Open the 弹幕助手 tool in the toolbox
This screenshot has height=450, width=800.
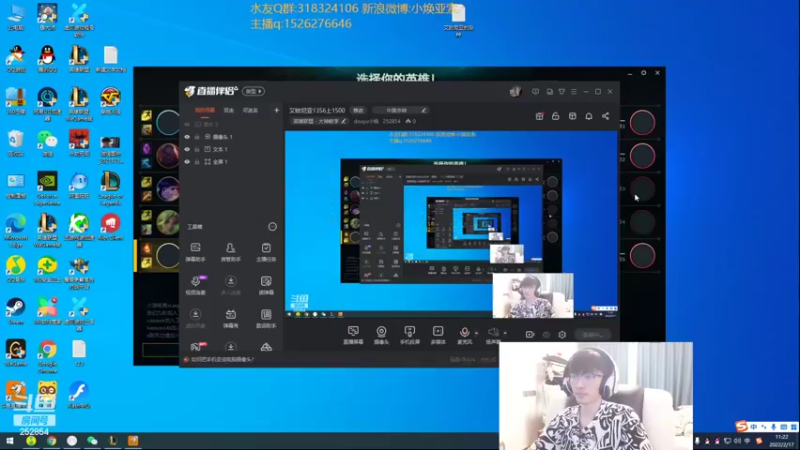(x=195, y=252)
